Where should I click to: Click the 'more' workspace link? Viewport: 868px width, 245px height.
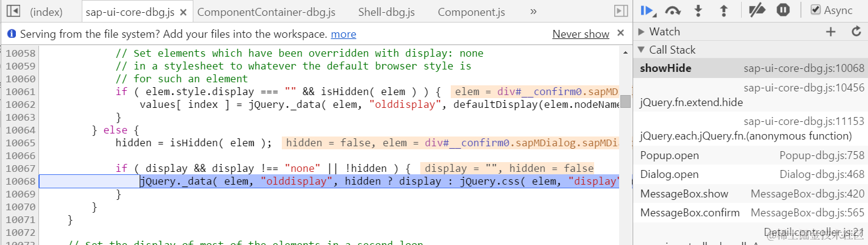343,34
